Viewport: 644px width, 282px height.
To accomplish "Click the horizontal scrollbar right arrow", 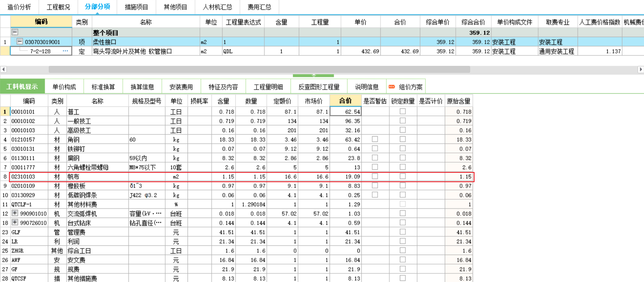I will pos(640,69).
